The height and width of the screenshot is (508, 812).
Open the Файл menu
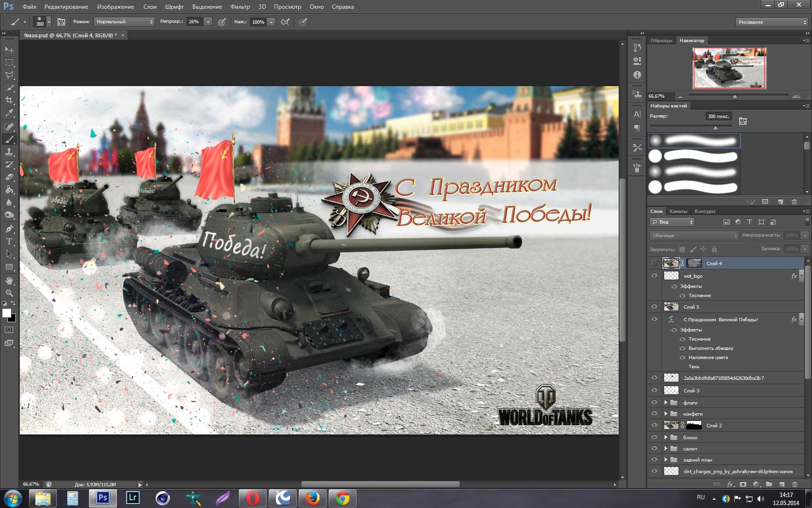tap(29, 7)
